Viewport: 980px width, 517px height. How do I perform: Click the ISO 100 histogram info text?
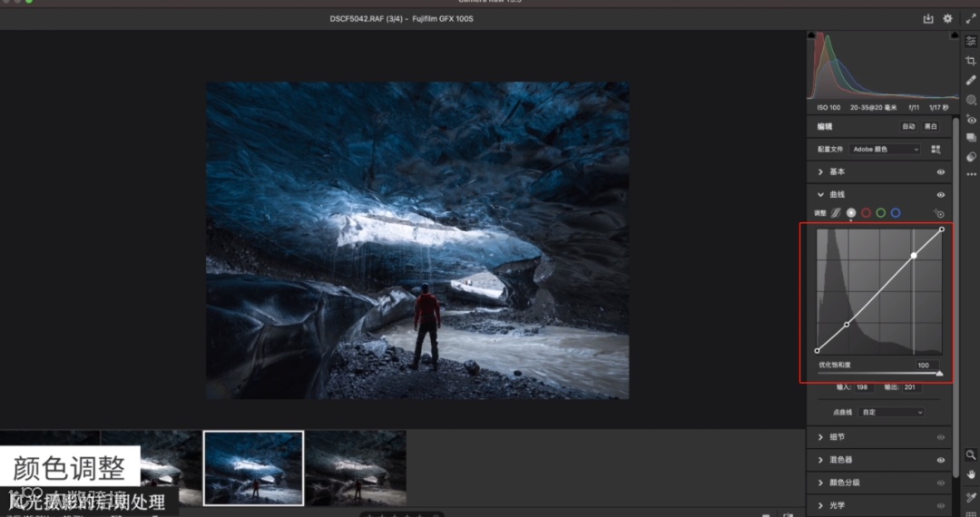click(828, 107)
